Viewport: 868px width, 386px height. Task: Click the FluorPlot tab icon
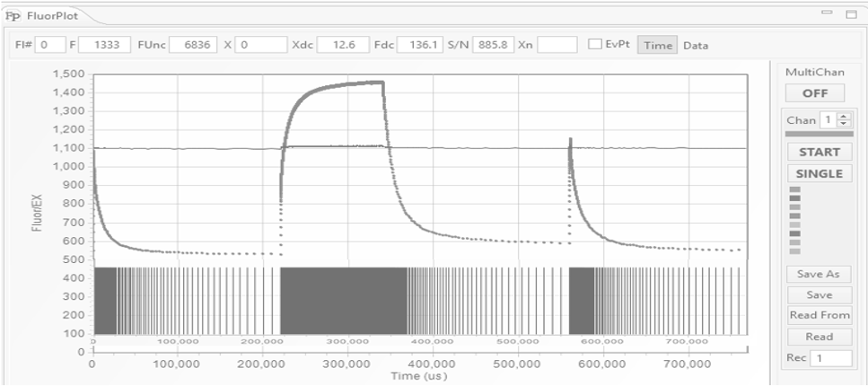[14, 17]
